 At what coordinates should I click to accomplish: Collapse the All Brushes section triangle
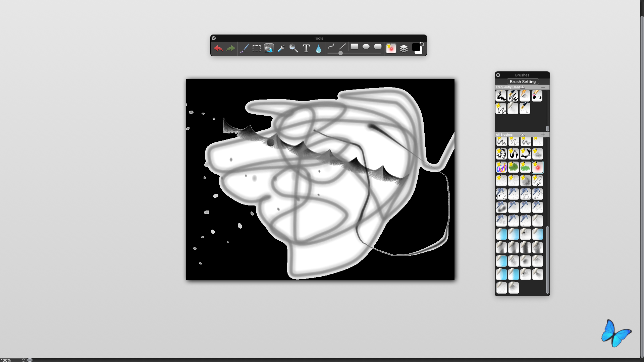click(x=522, y=135)
